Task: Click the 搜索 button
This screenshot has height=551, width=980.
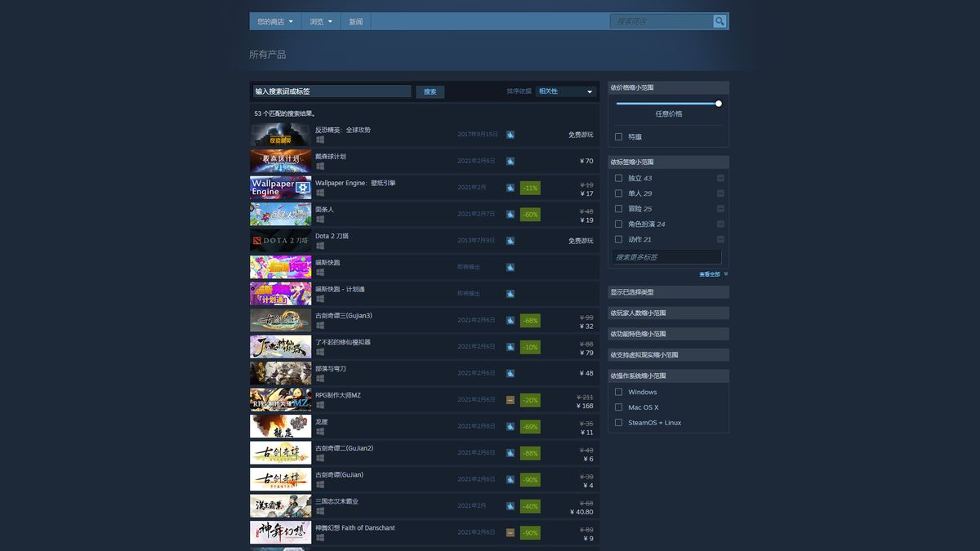Action: (430, 91)
